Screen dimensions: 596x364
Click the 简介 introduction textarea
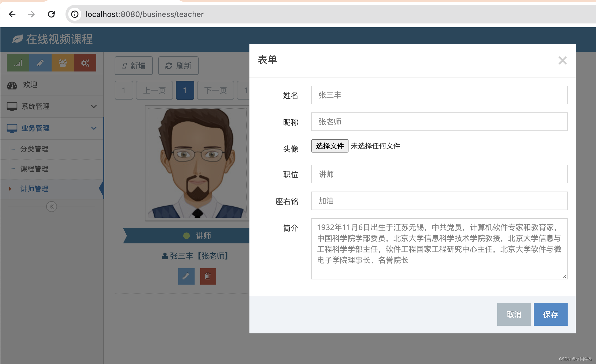click(439, 249)
